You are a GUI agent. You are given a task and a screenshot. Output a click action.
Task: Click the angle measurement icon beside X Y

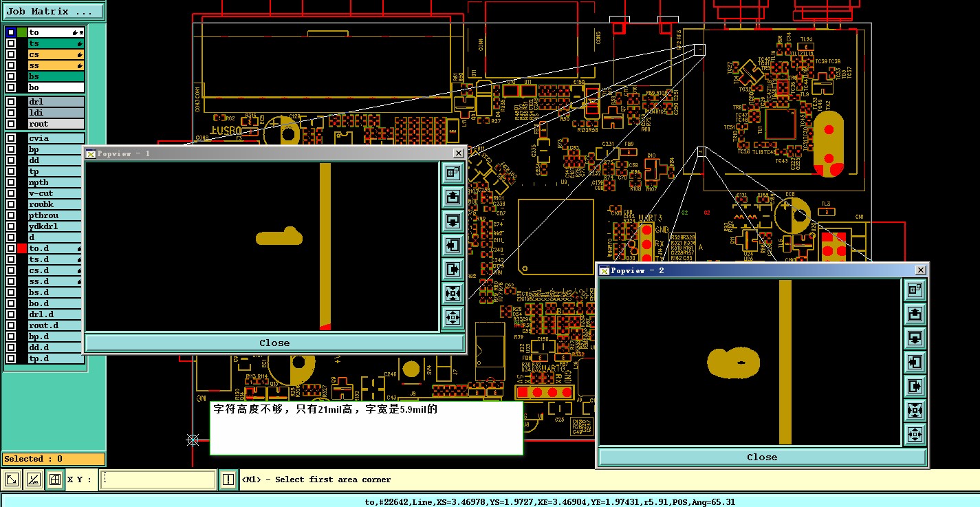[x=33, y=479]
